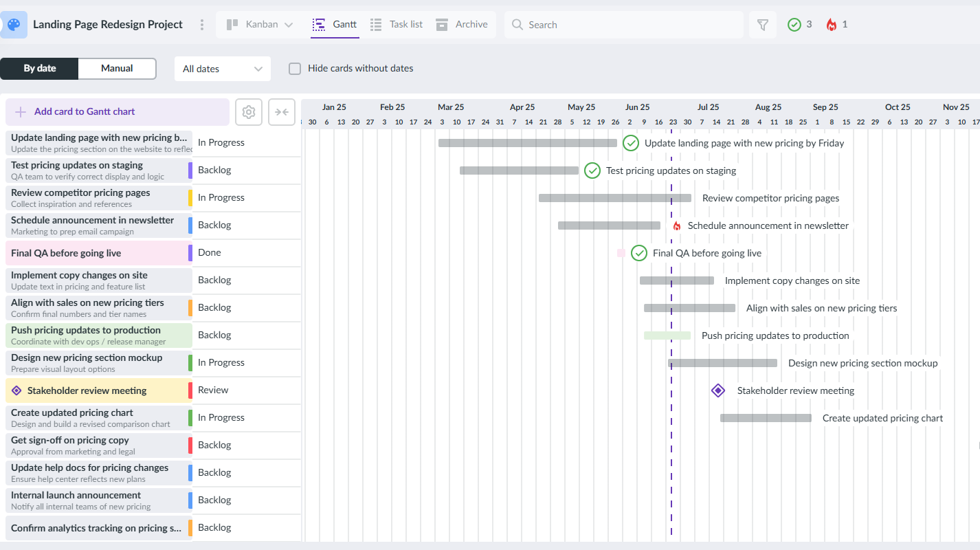The image size is (980, 550).
Task: Open the project options three-dot menu
Action: coord(202,25)
